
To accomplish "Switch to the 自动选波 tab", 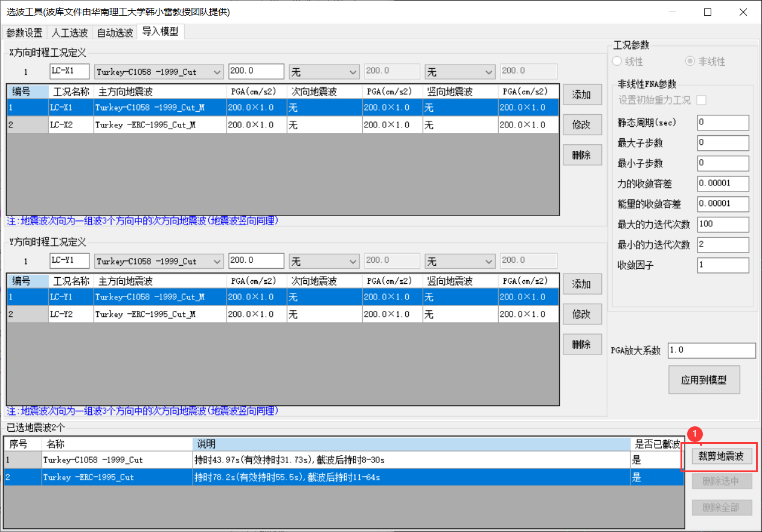I will coord(115,33).
